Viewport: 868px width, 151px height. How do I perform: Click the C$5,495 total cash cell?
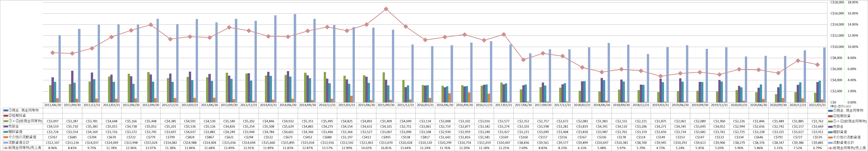(x=327, y=121)
